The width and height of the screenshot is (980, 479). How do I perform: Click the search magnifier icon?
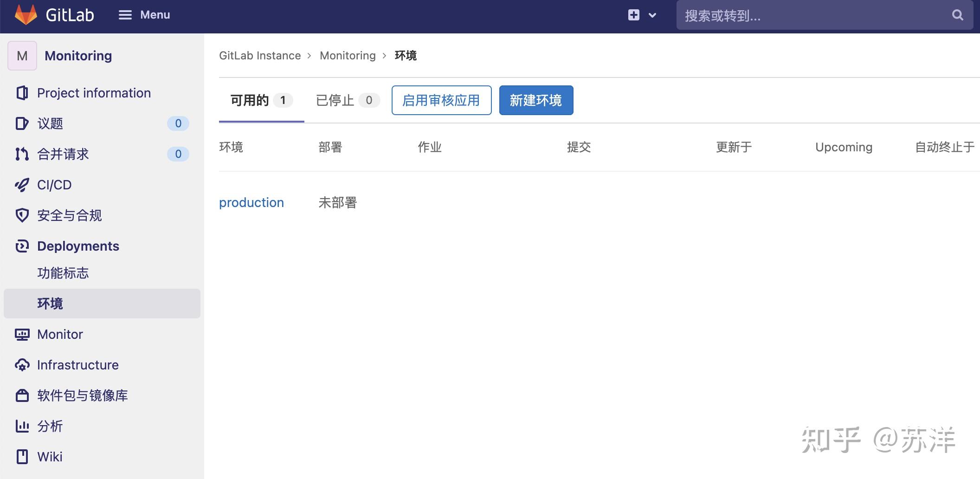pyautogui.click(x=957, y=15)
